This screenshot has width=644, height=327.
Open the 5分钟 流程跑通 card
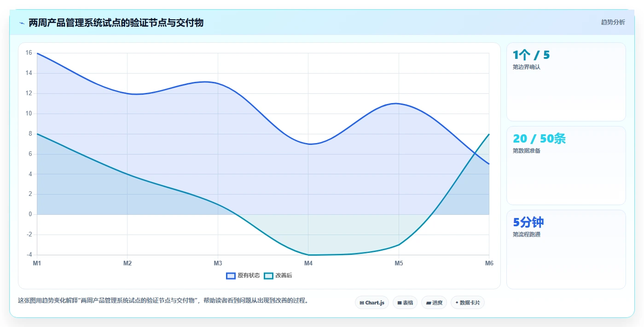point(566,250)
